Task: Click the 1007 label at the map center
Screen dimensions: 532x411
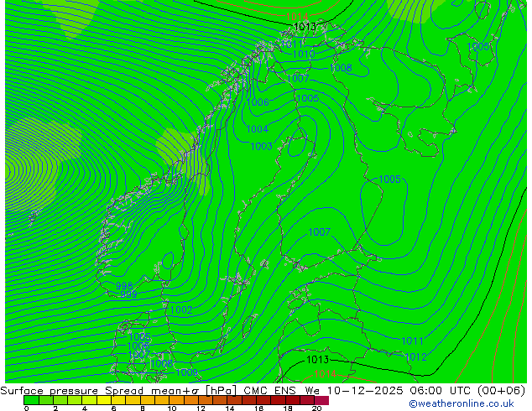Action: [x=319, y=232]
